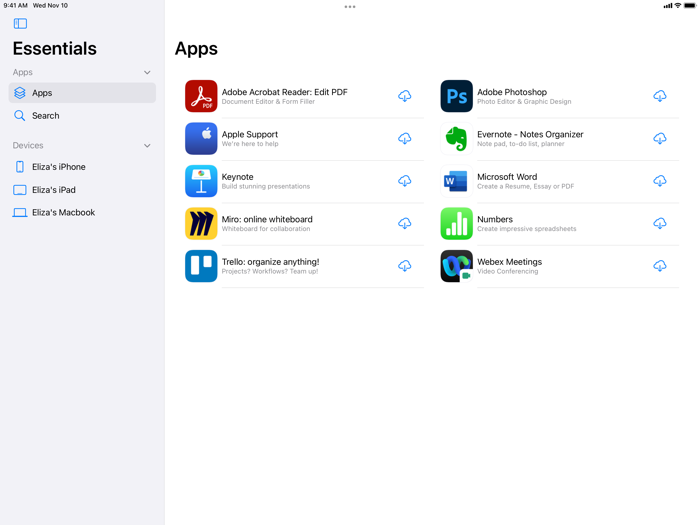Viewport: 700px width, 525px height.
Task: Collapse the Apps sidebar section chevron
Action: click(147, 72)
